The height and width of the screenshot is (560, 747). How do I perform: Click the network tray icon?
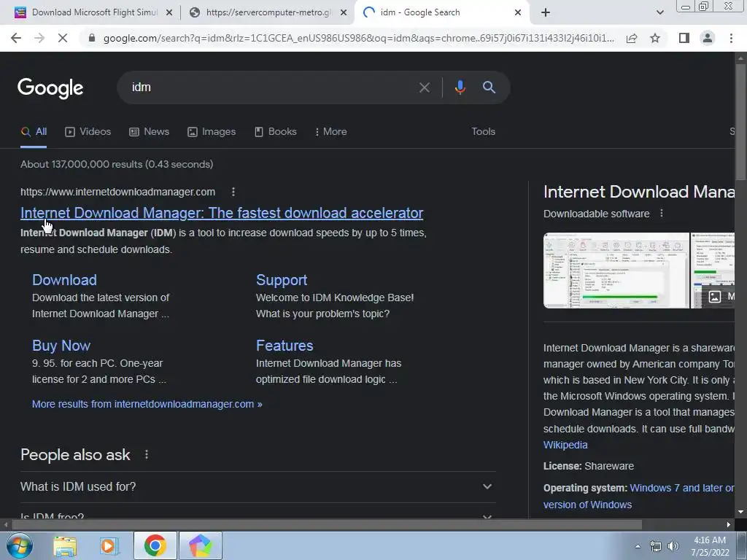click(656, 546)
